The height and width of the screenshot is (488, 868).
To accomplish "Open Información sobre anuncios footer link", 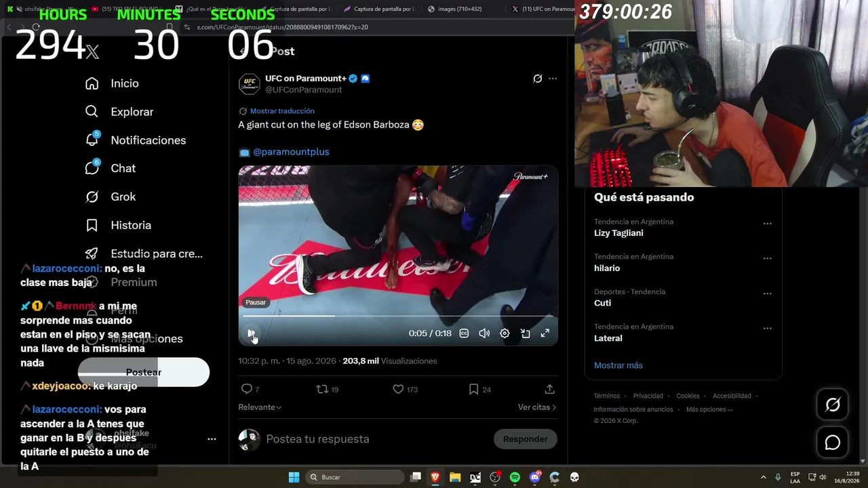I will (633, 409).
